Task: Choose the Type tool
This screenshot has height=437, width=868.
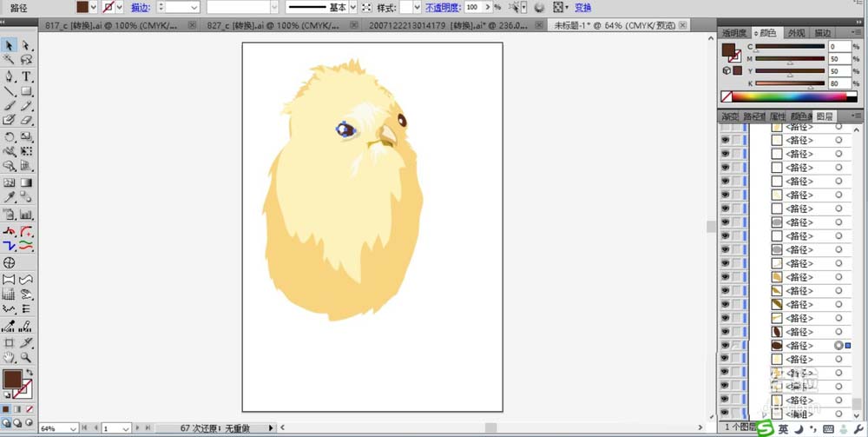Action: pyautogui.click(x=26, y=76)
